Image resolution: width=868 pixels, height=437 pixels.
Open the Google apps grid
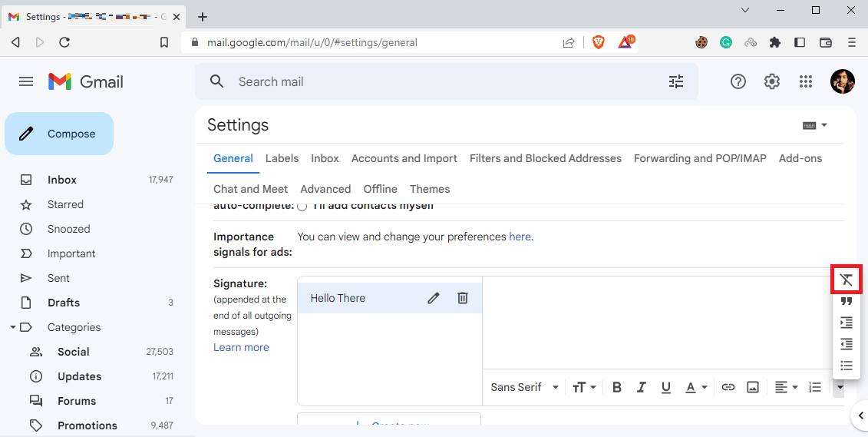tap(805, 81)
